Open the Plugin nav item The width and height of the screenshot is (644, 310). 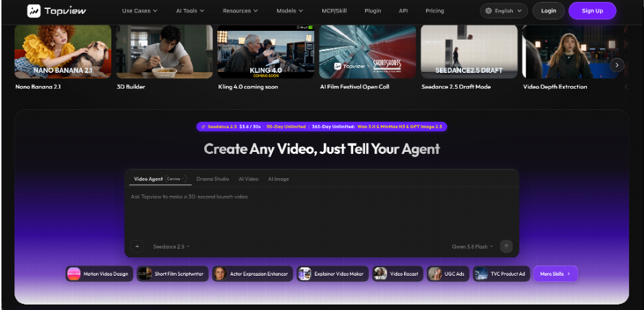click(x=373, y=11)
